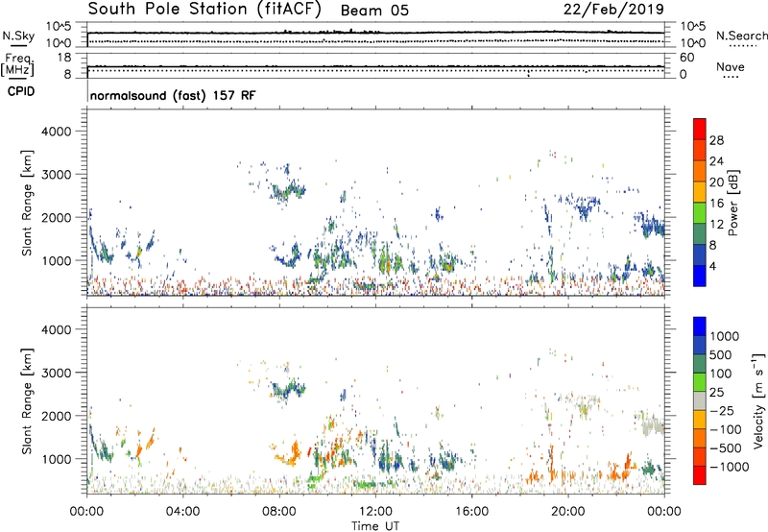The width and height of the screenshot is (768, 532).
Task: Click the "12:00" time tick label
Action: (x=375, y=512)
